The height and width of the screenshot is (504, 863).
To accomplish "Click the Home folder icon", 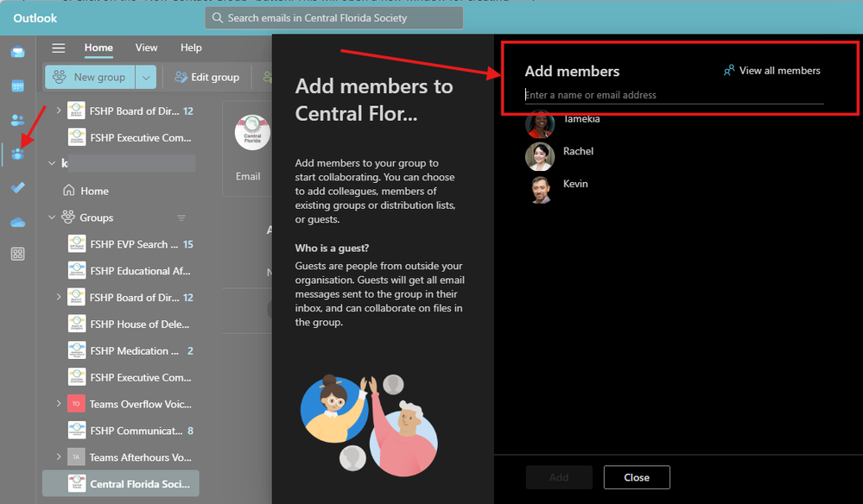I will [69, 190].
